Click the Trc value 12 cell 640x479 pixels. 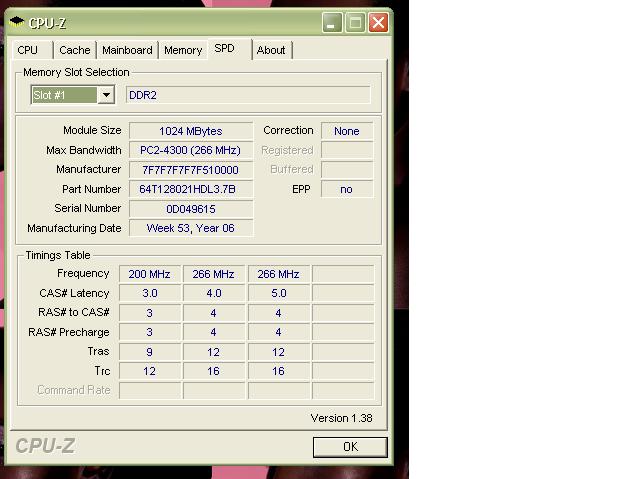(149, 371)
